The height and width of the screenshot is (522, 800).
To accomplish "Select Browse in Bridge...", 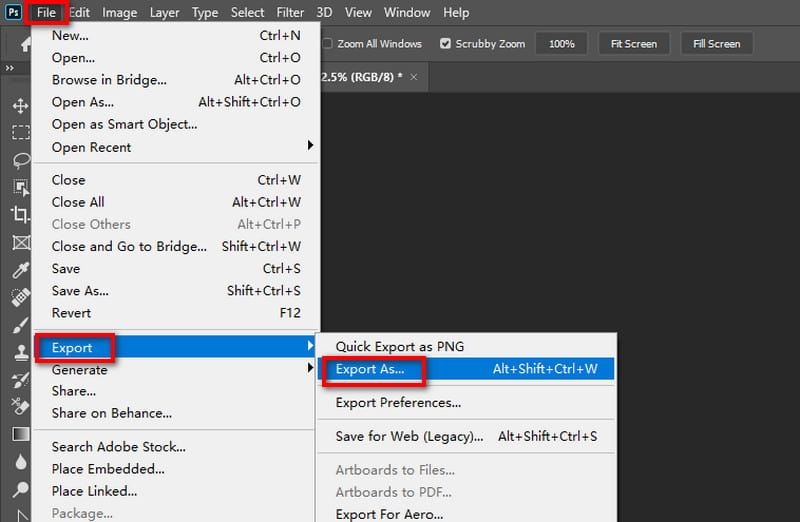I will [176, 80].
